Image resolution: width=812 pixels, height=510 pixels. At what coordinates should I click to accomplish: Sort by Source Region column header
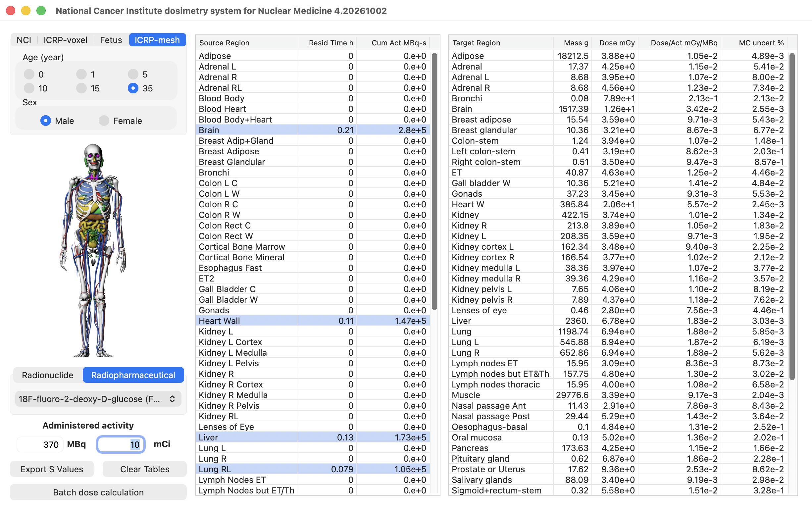(x=246, y=43)
